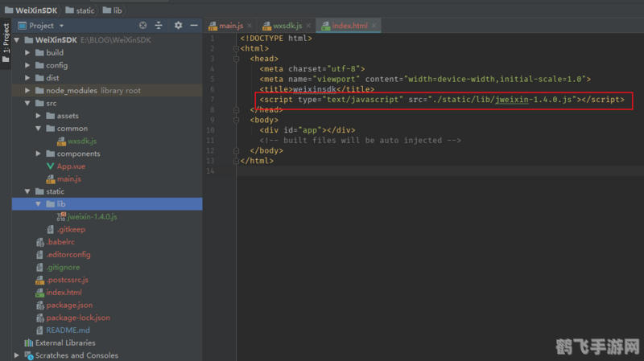
Task: Open the Project view dropdown
Action: click(60, 26)
